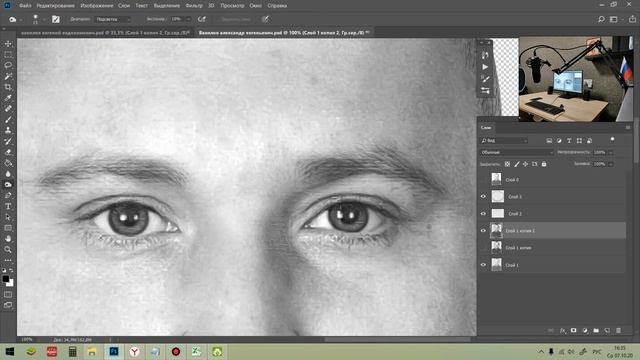Image resolution: width=640 pixels, height=360 pixels.
Task: Change the screen mode
Action: click(x=8, y=305)
